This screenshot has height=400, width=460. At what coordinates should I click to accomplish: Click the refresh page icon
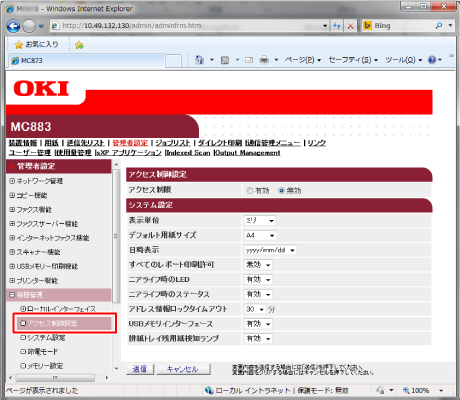coord(337,26)
